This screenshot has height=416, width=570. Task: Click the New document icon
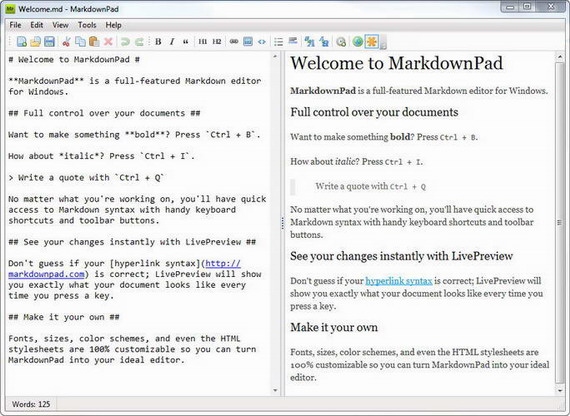point(21,42)
